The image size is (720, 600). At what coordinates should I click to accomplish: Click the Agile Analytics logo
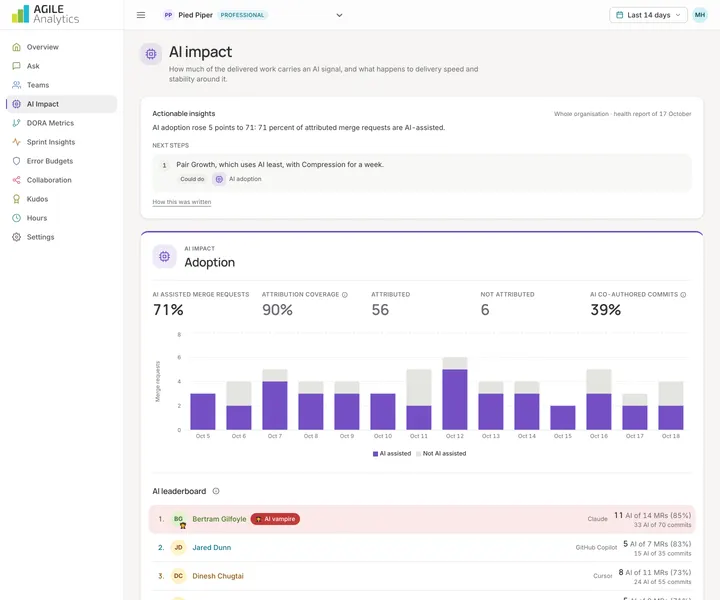click(x=45, y=14)
